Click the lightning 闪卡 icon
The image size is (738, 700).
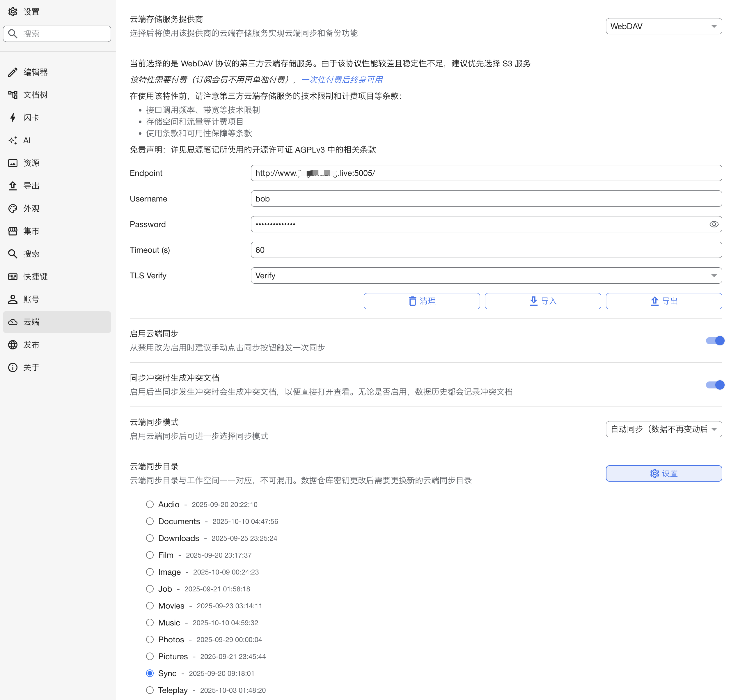click(13, 118)
